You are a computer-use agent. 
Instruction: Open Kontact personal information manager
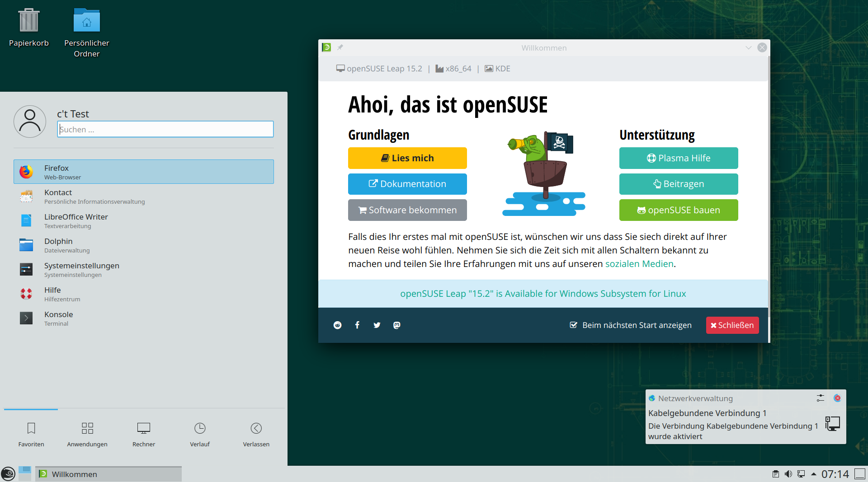click(144, 197)
